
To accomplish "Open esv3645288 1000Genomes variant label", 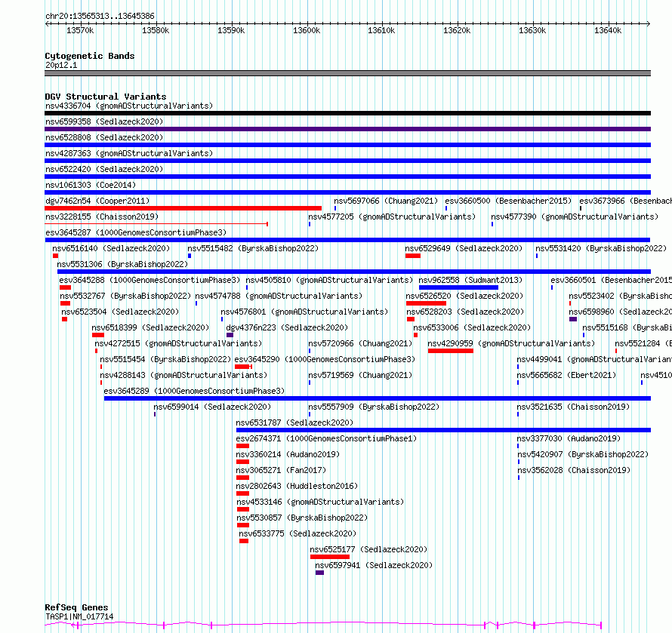I will point(150,280).
